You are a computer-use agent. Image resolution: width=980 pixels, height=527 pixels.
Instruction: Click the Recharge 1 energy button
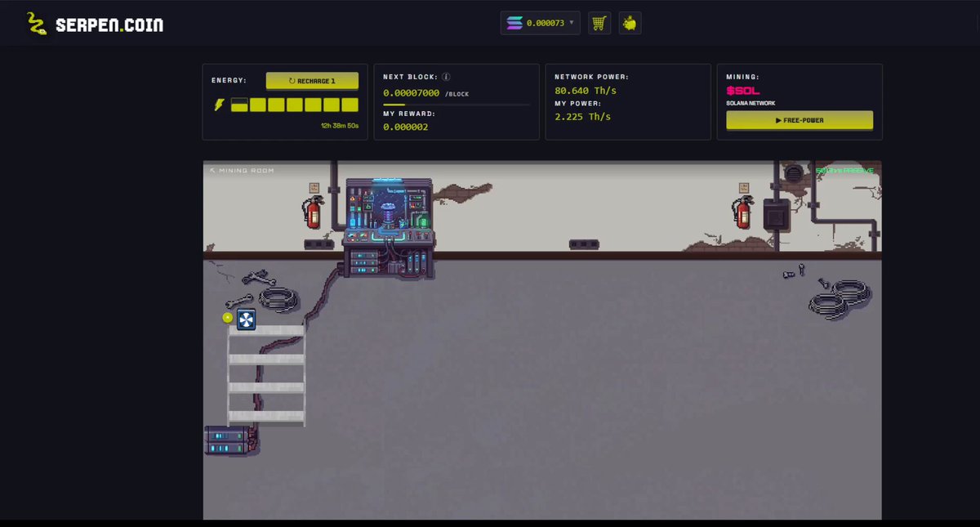point(312,81)
